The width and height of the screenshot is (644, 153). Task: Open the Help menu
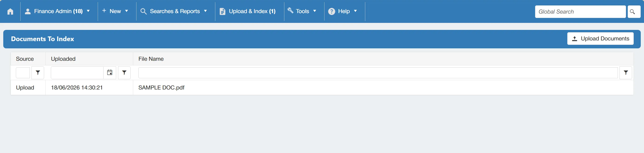pyautogui.click(x=345, y=11)
